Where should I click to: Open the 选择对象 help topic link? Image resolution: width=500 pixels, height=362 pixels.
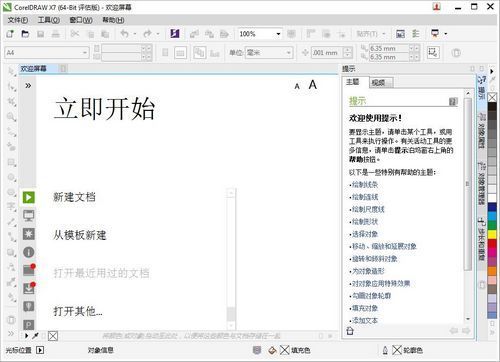365,234
